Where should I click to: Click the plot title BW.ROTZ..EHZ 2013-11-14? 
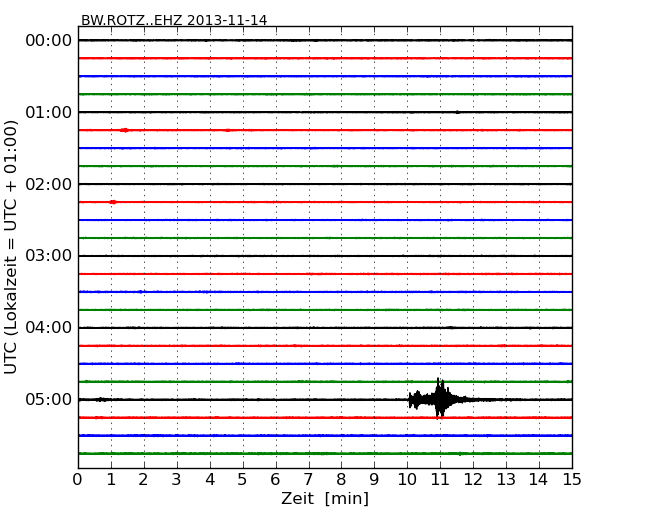[x=174, y=20]
